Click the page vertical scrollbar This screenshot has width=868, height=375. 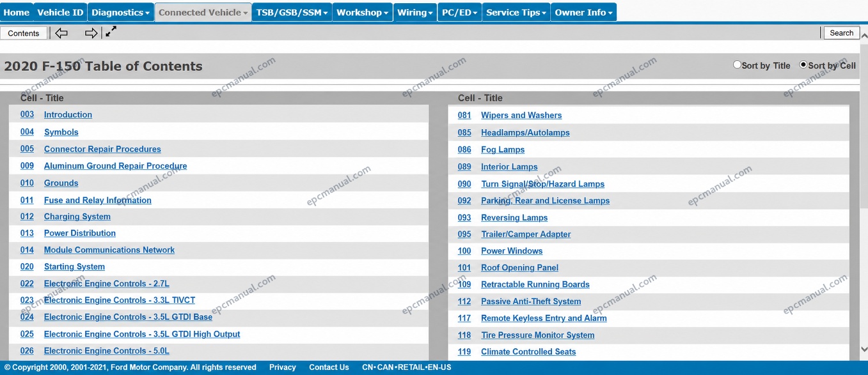pyautogui.click(x=864, y=128)
